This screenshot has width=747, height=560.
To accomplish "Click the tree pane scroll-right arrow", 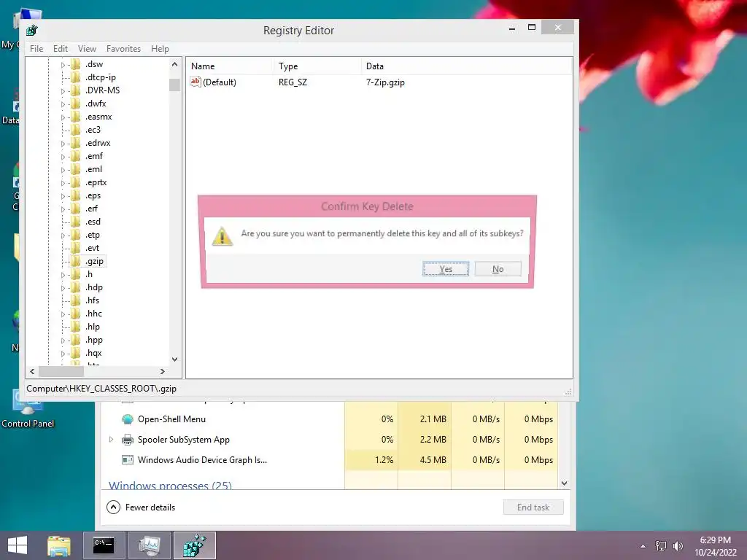I will [163, 371].
